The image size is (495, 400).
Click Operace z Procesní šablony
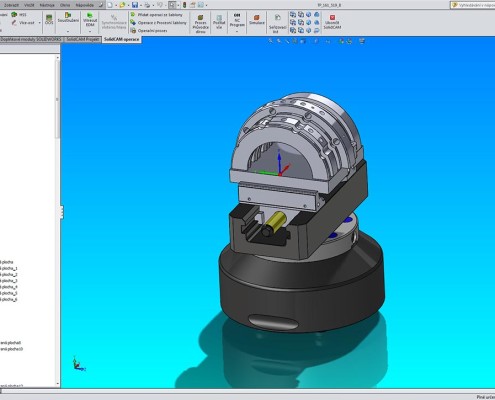click(158, 23)
